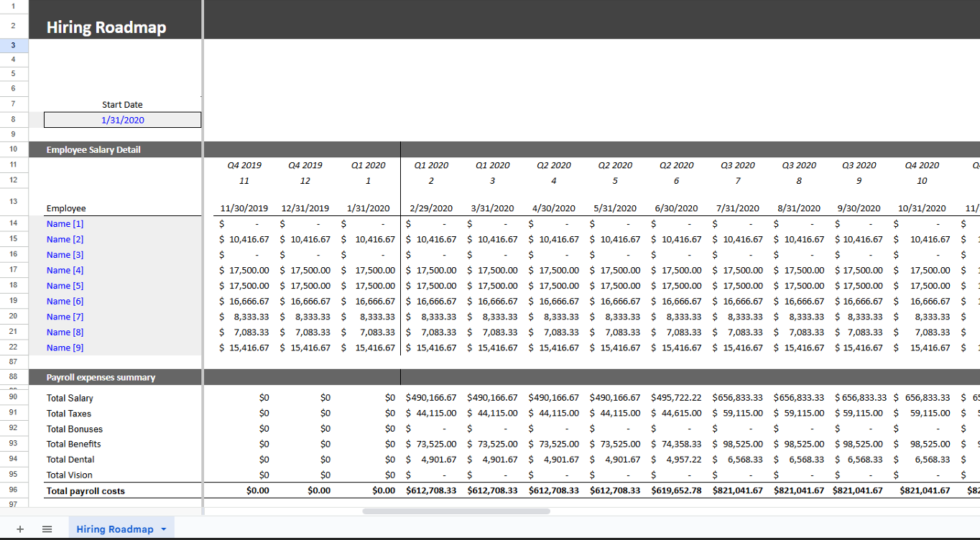Select the Start Date value 1/31/2020 cell
Screen dimensions: 980x540
coord(122,120)
